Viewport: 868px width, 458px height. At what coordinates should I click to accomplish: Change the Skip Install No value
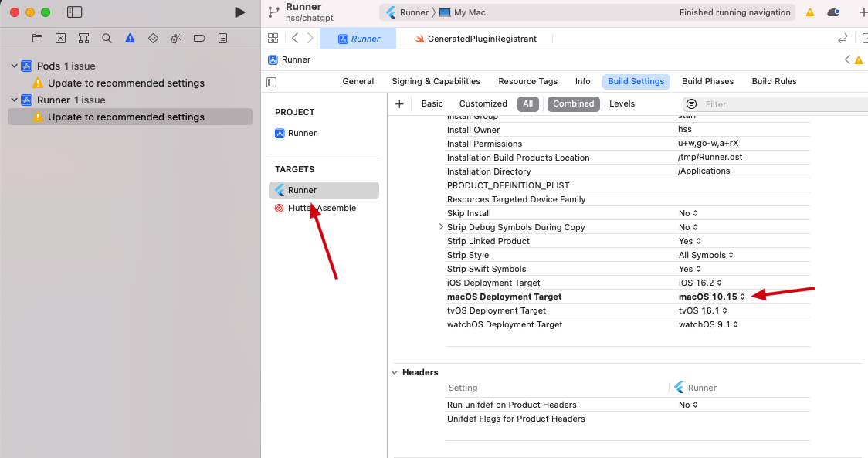point(688,213)
